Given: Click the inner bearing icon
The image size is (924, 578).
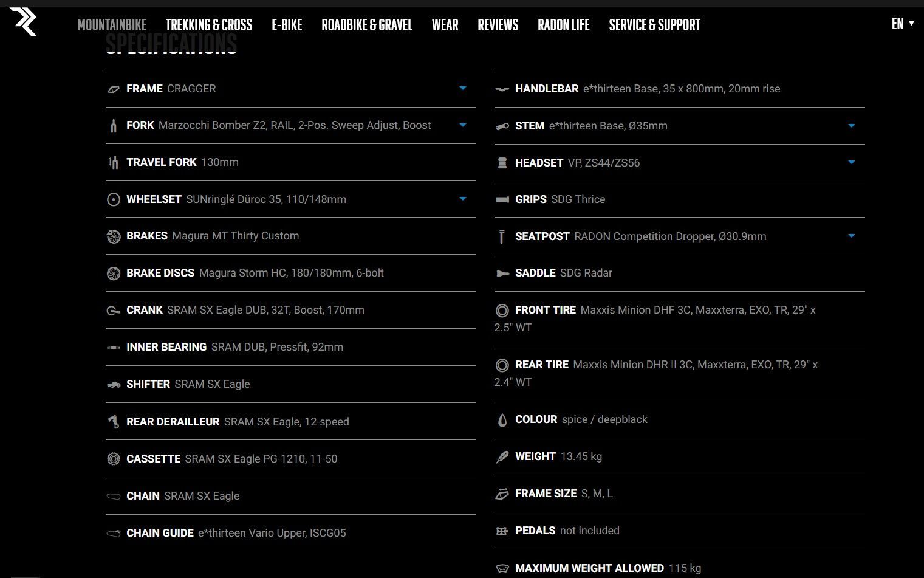Looking at the screenshot, I should tap(114, 348).
